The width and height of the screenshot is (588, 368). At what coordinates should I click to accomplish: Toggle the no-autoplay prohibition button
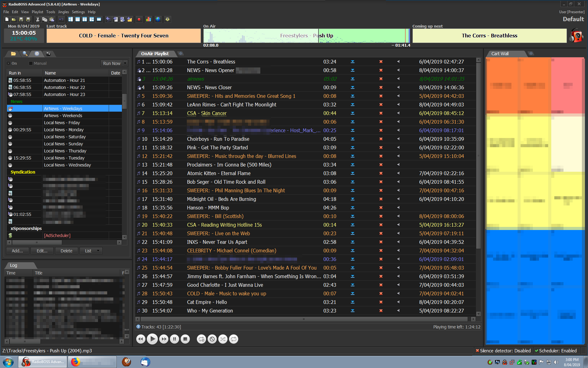pos(212,339)
